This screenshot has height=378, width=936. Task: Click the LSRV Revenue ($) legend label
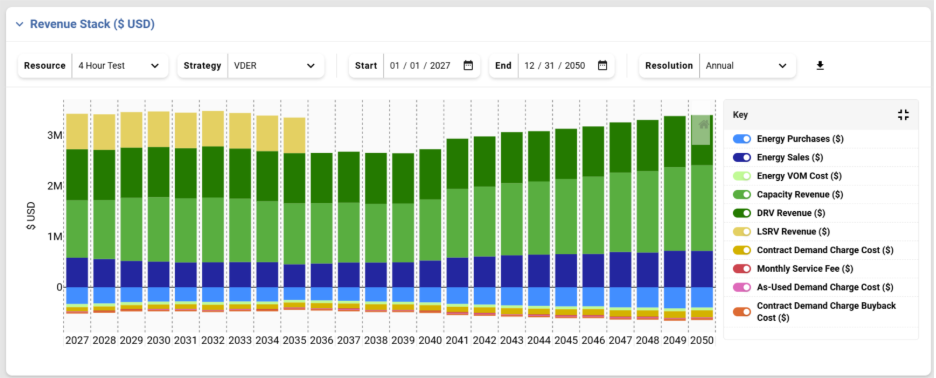coord(793,232)
